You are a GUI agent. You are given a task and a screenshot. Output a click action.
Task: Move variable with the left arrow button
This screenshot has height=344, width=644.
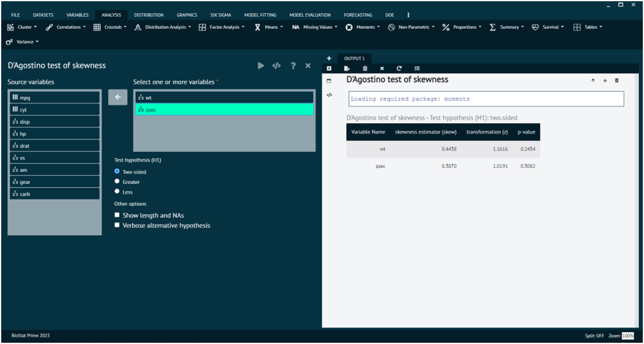(118, 97)
